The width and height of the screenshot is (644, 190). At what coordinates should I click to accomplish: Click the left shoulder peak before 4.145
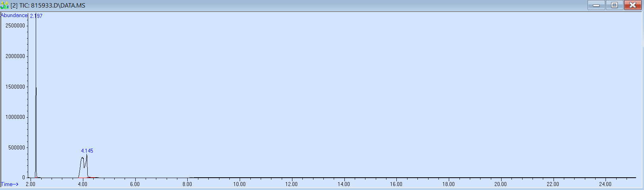(x=82, y=158)
